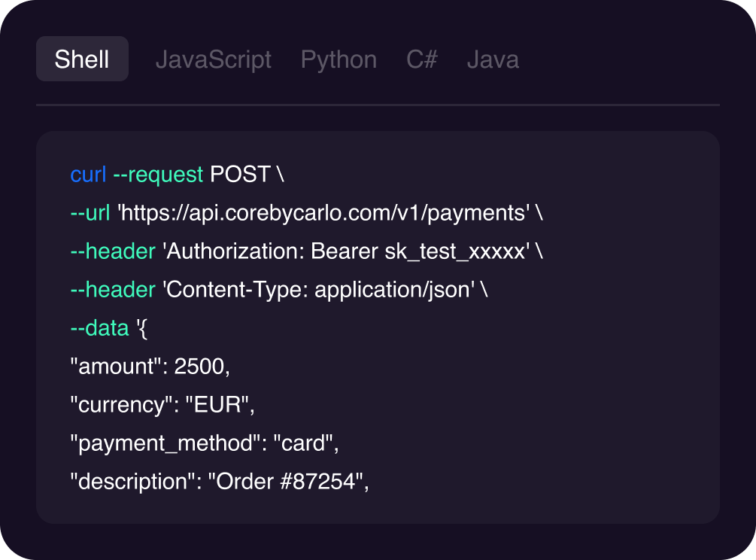Open the Java code example
The width and height of the screenshot is (756, 560).
pyautogui.click(x=493, y=59)
